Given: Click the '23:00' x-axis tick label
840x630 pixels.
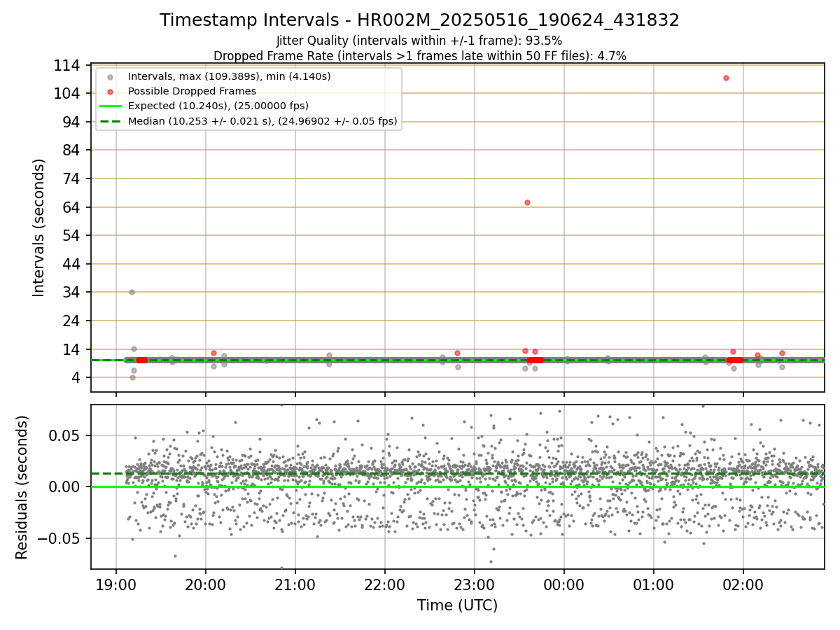Looking at the screenshot, I should (475, 584).
